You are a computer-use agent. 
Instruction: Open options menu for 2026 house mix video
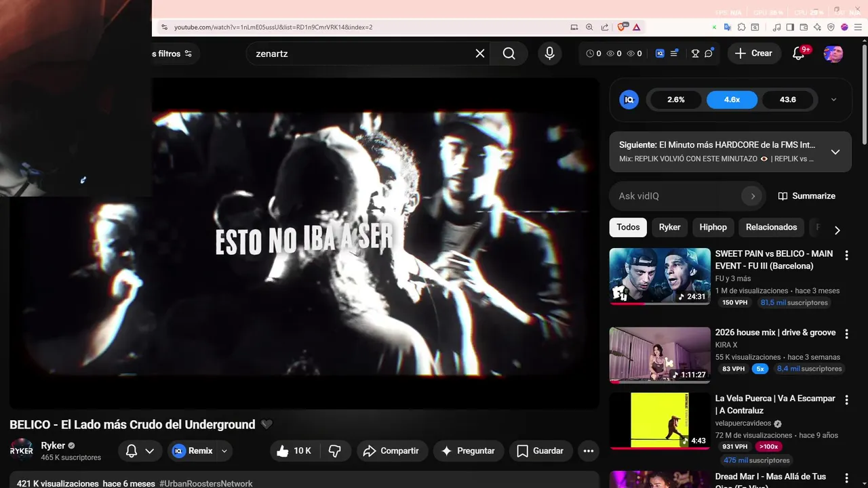coord(846,333)
